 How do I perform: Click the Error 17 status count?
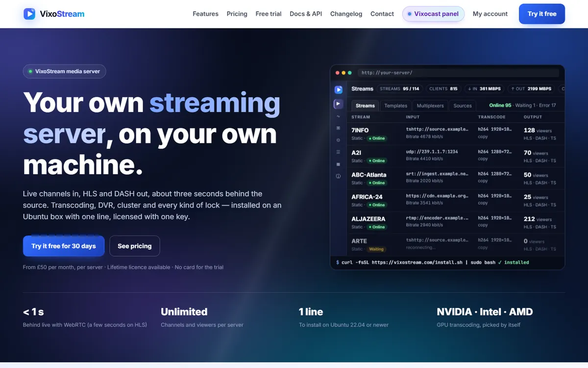(x=548, y=105)
